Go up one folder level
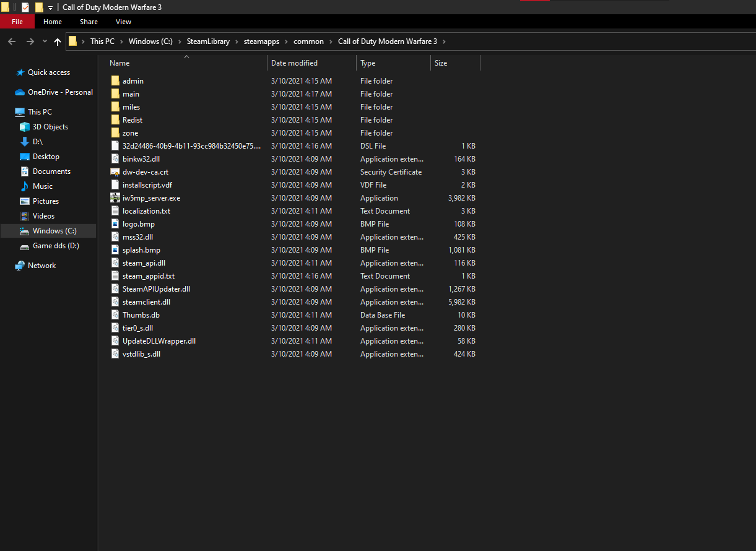756x551 pixels. (58, 41)
